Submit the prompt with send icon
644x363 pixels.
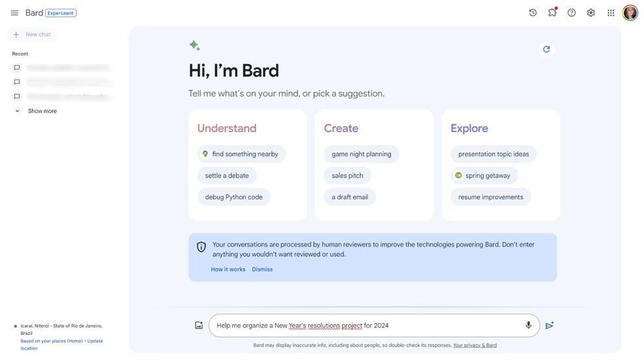pos(550,326)
